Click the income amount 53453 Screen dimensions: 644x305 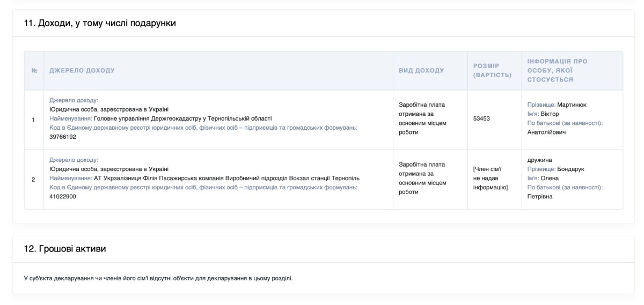[481, 118]
